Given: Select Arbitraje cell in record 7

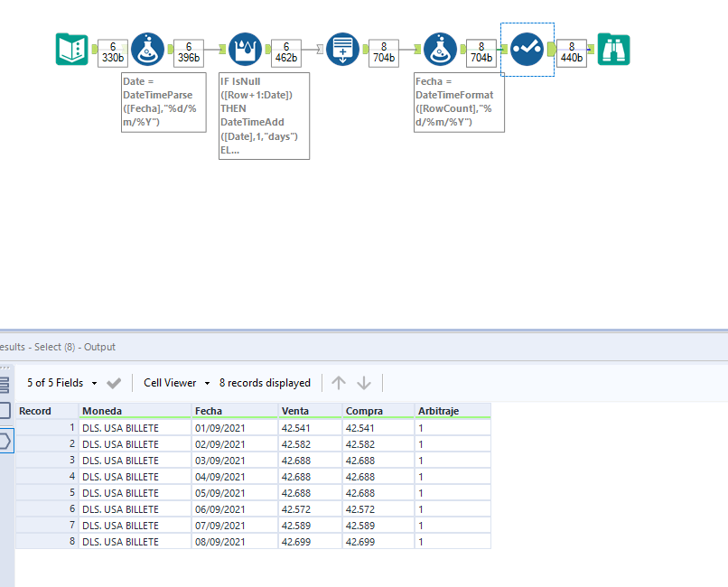Looking at the screenshot, I should [453, 526].
